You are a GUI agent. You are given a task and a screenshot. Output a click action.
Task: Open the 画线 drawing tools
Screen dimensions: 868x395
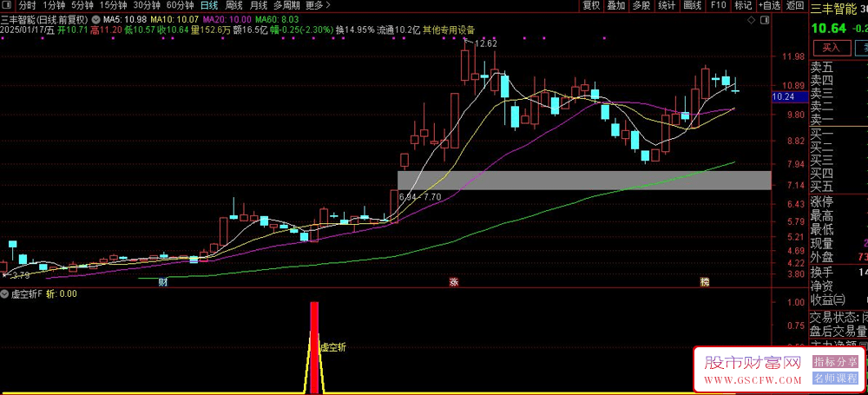pos(693,5)
